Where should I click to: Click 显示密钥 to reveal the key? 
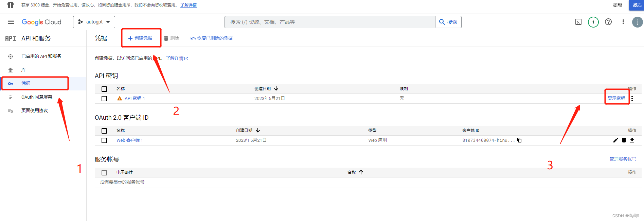[x=616, y=98]
